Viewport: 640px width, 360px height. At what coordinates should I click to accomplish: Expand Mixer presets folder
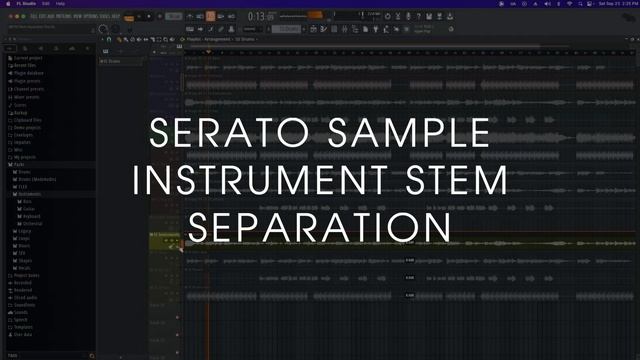coord(27,97)
